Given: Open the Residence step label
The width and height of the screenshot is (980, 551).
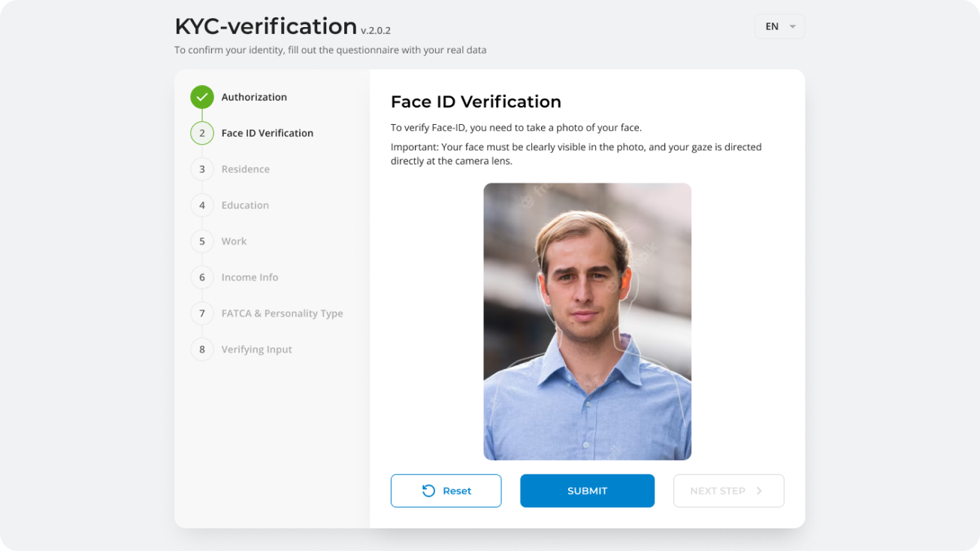Looking at the screenshot, I should pos(245,169).
